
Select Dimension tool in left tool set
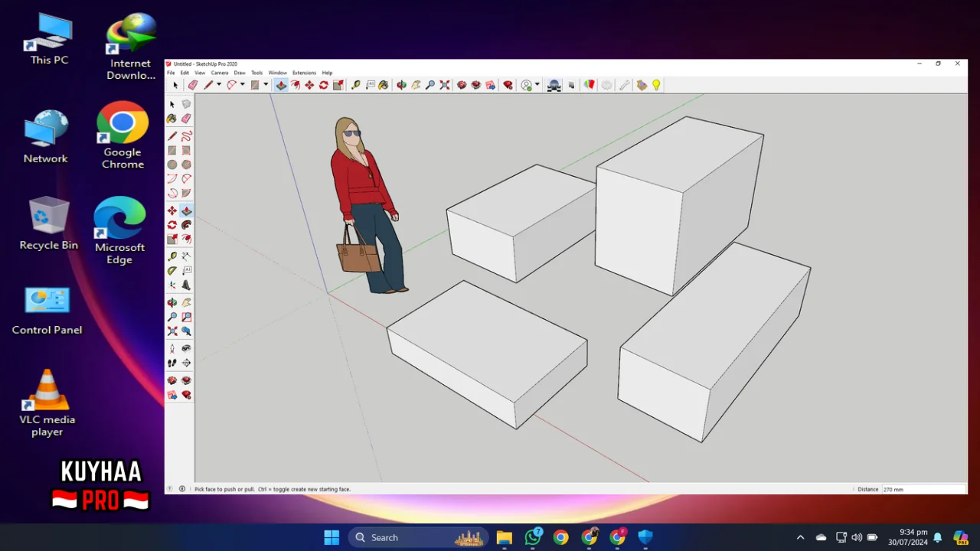[186, 256]
